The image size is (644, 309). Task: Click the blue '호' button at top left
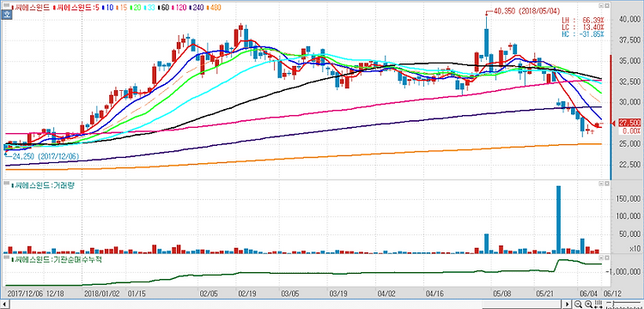click(7, 15)
